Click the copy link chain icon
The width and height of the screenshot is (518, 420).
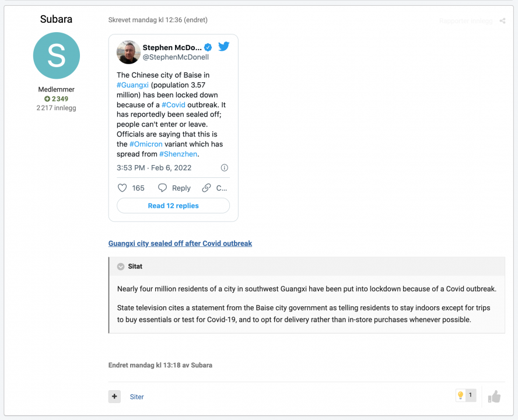pos(206,188)
